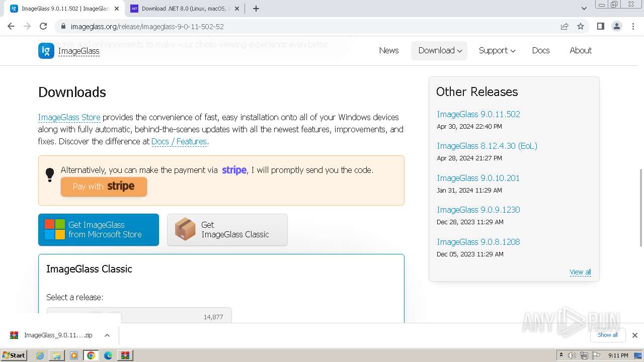This screenshot has height=362, width=644.
Task: Open a new browser tab
Action: click(256, 9)
